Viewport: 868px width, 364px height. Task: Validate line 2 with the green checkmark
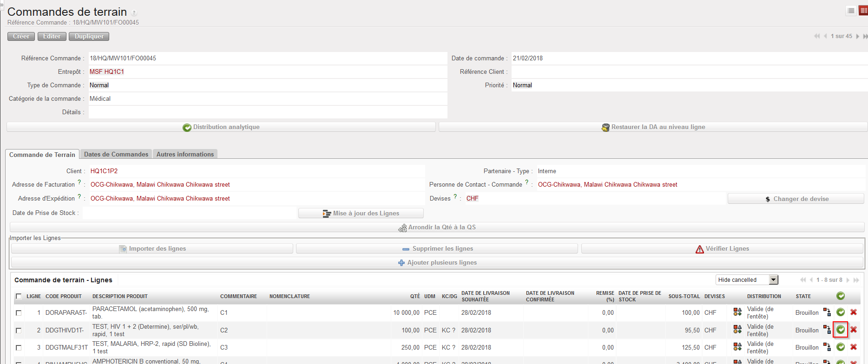point(841,330)
